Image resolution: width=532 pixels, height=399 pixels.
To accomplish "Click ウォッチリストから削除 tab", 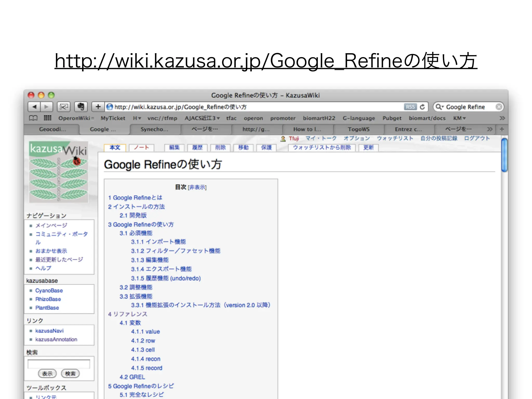I will point(322,148).
